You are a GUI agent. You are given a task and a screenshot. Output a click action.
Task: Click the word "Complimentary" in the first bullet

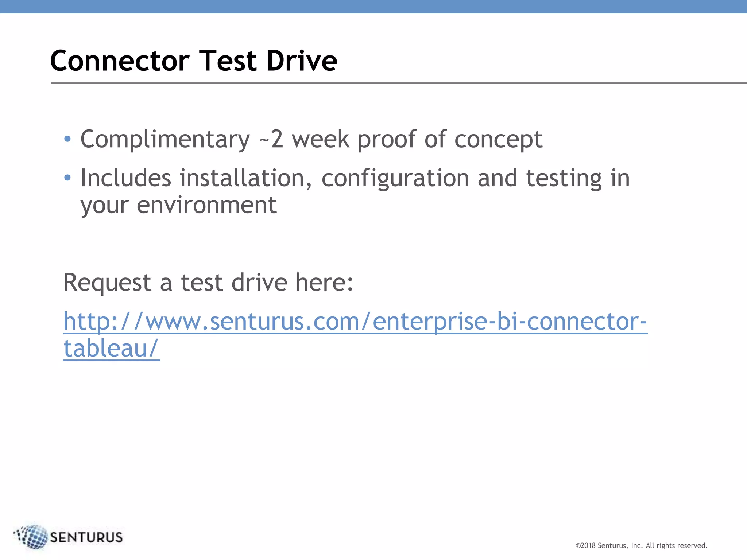click(165, 139)
